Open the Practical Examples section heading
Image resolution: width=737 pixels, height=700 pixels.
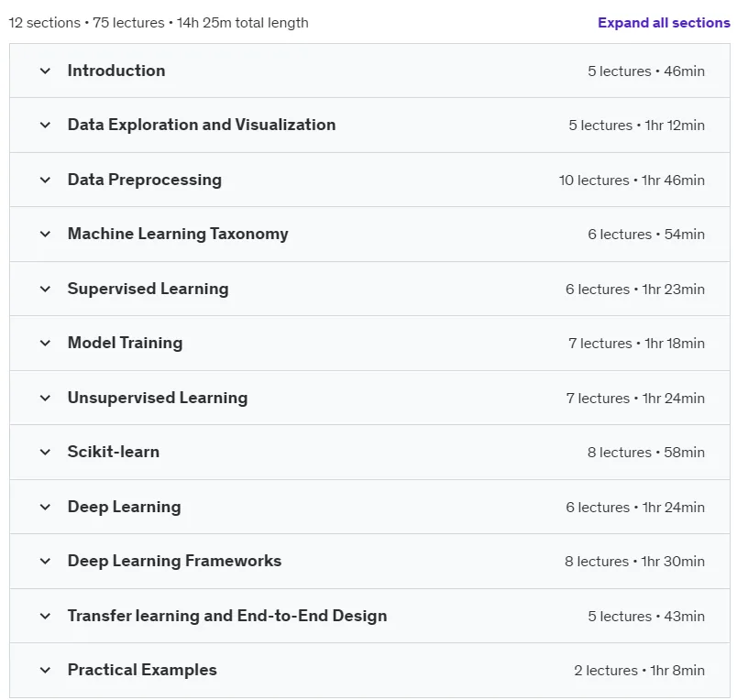pyautogui.click(x=142, y=670)
